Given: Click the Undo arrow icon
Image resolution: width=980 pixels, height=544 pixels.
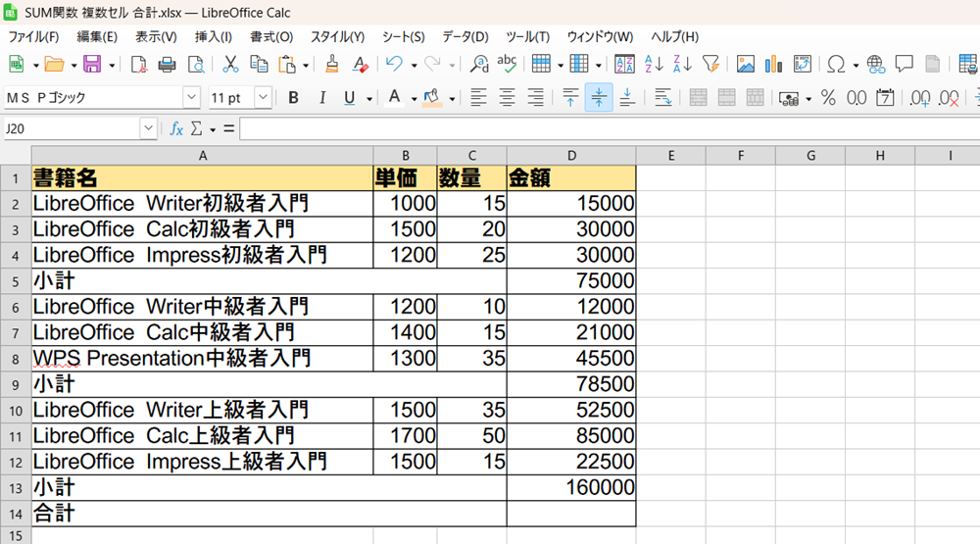Looking at the screenshot, I should tap(394, 64).
